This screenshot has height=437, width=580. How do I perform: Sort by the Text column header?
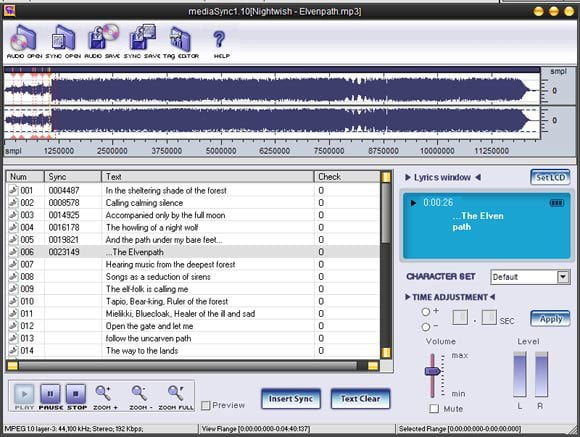pyautogui.click(x=208, y=177)
